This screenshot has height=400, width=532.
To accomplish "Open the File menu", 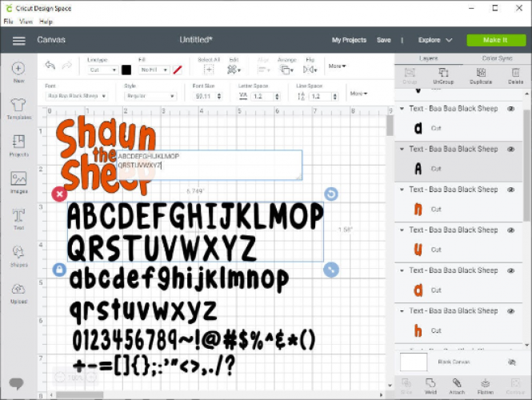I will pyautogui.click(x=9, y=22).
